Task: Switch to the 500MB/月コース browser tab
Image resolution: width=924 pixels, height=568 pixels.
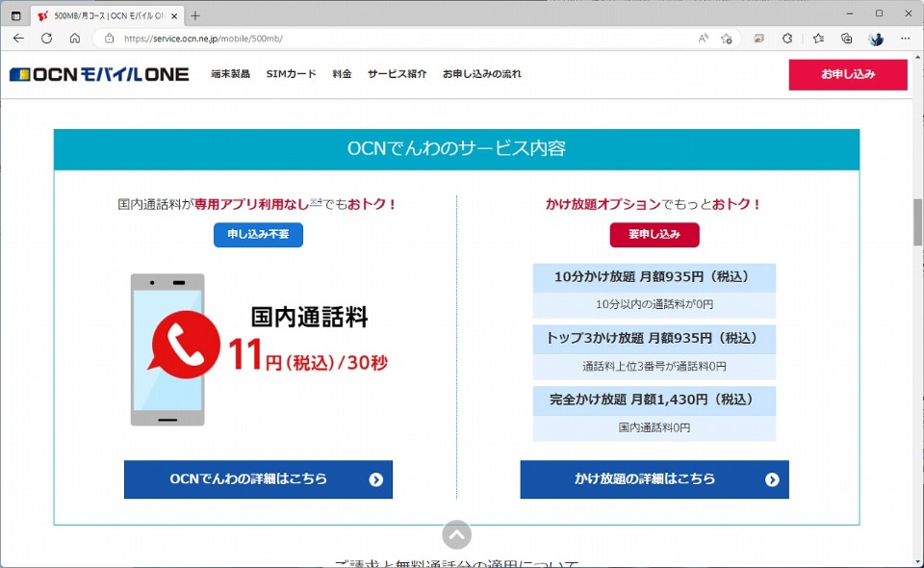Action: pyautogui.click(x=96, y=15)
